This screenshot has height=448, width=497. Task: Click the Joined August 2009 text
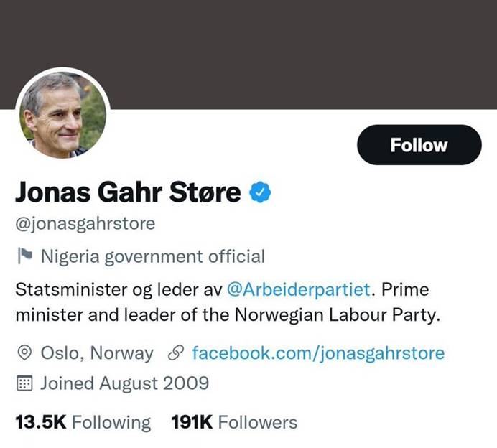124,383
